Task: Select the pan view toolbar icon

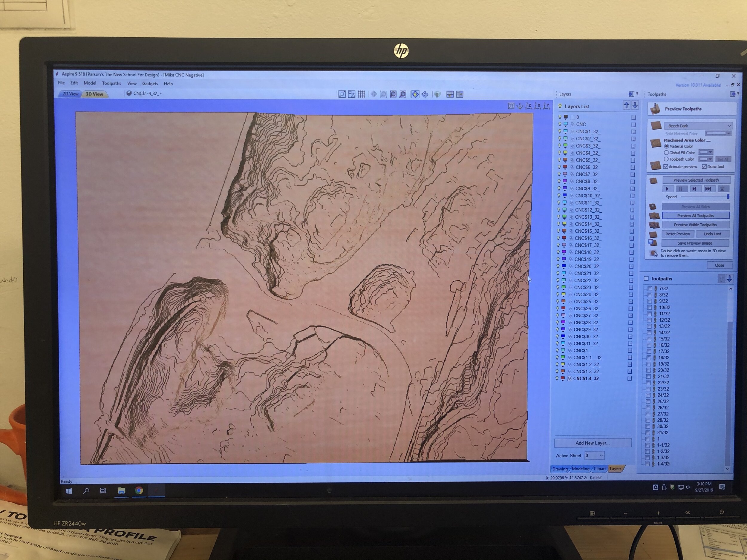Action: click(x=374, y=94)
